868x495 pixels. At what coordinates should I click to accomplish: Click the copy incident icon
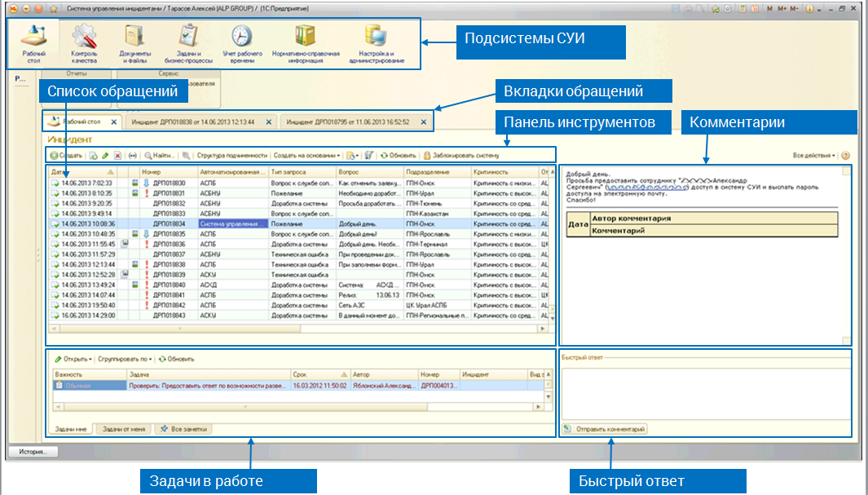94,156
